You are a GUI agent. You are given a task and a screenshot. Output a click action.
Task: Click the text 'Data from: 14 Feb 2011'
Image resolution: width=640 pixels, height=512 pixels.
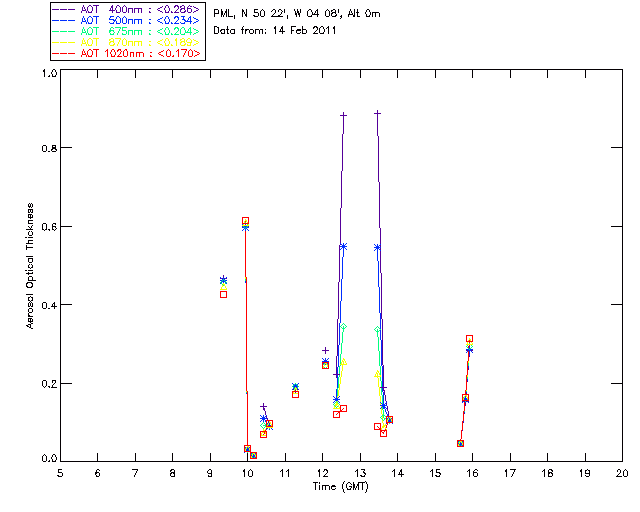(x=275, y=30)
